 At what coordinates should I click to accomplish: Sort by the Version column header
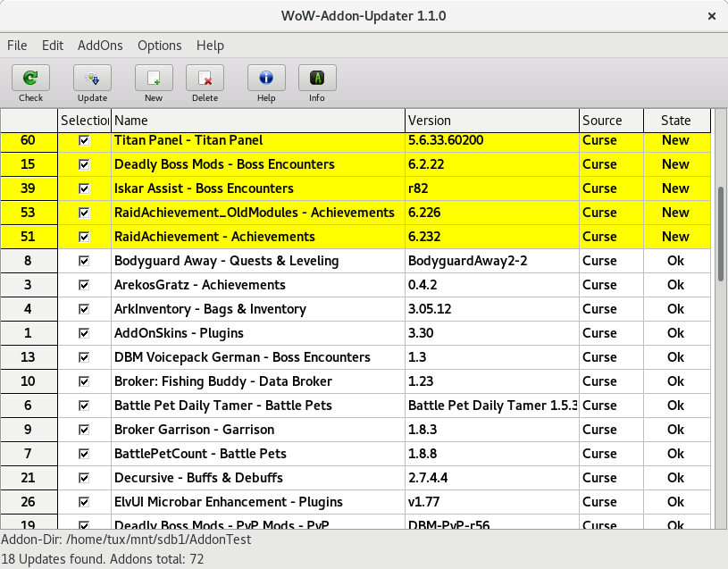[x=492, y=121]
